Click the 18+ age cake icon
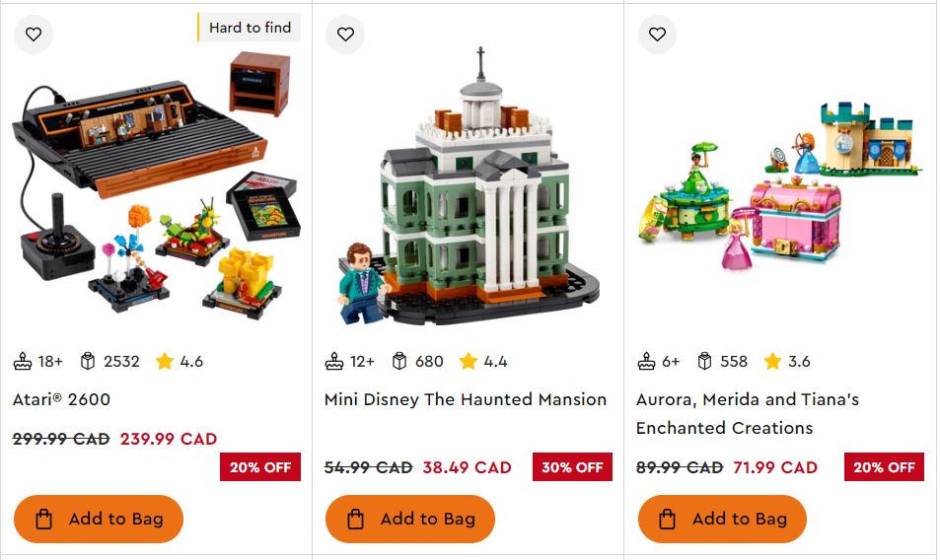Screen dimensions: 940x560 coord(23,361)
